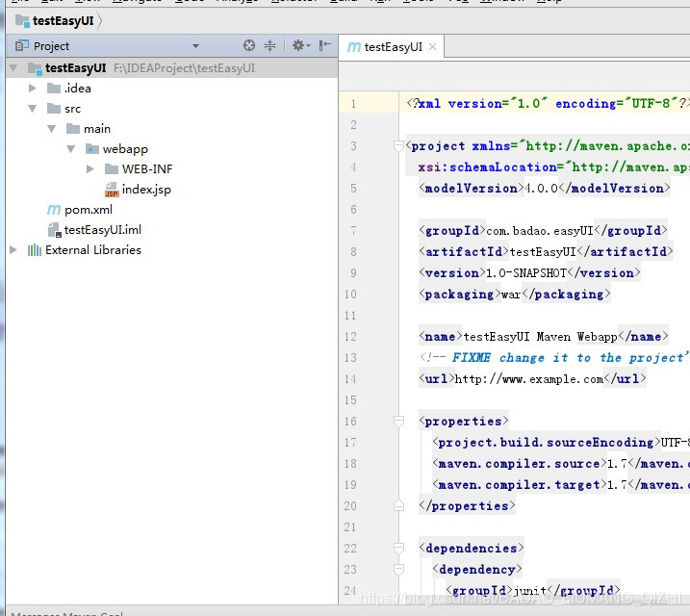Click the webapp web-resource folder icon

tap(92, 149)
